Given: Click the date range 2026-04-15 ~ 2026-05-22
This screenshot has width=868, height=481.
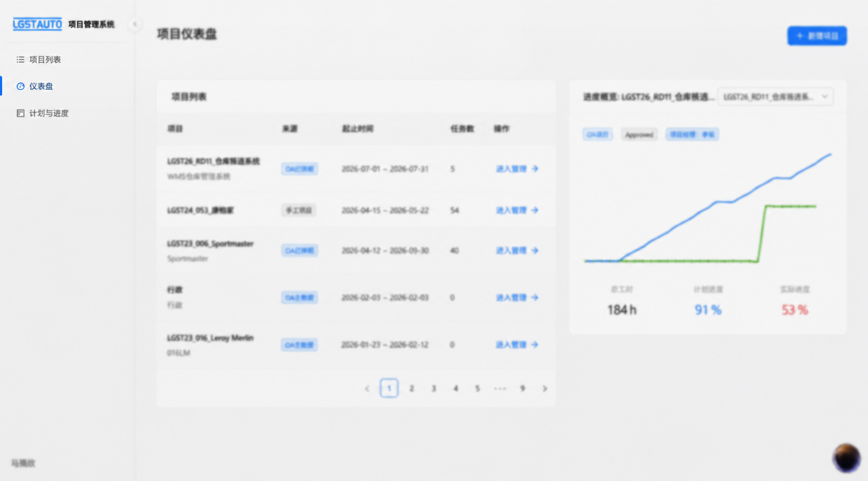Looking at the screenshot, I should click(x=385, y=210).
